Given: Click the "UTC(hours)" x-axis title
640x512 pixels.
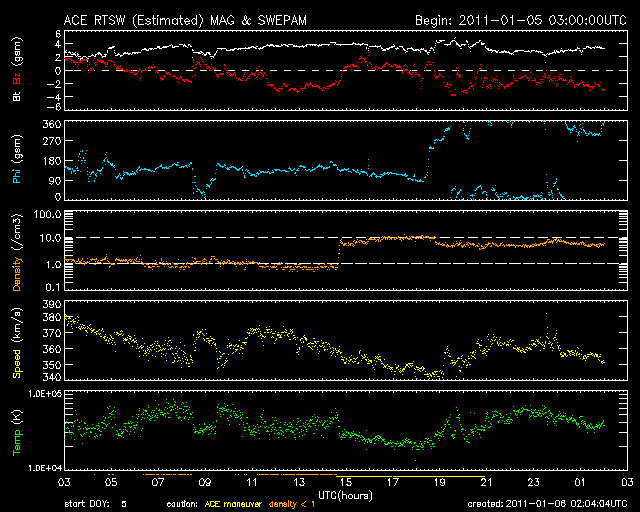Looking at the screenshot, I should tap(345, 496).
